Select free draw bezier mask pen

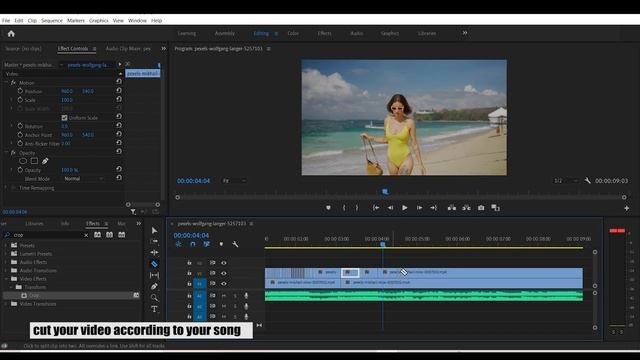[45, 161]
